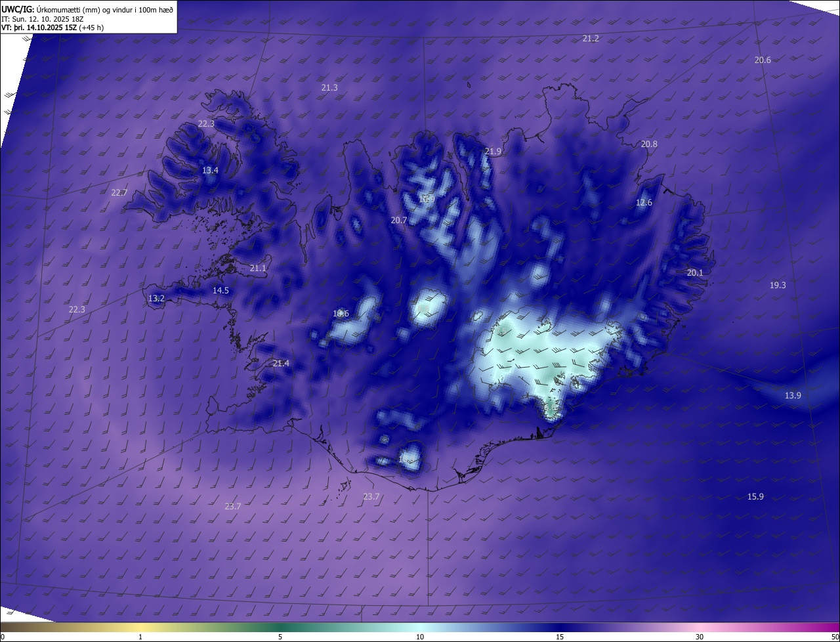
Task: Click the '1' tick on the color scale
Action: tap(140, 637)
